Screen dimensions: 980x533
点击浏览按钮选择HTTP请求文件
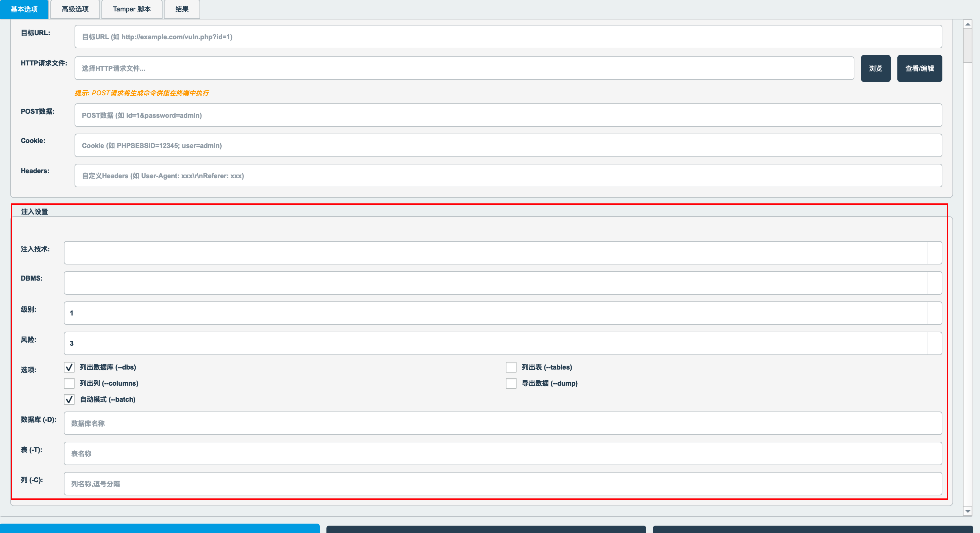[875, 68]
